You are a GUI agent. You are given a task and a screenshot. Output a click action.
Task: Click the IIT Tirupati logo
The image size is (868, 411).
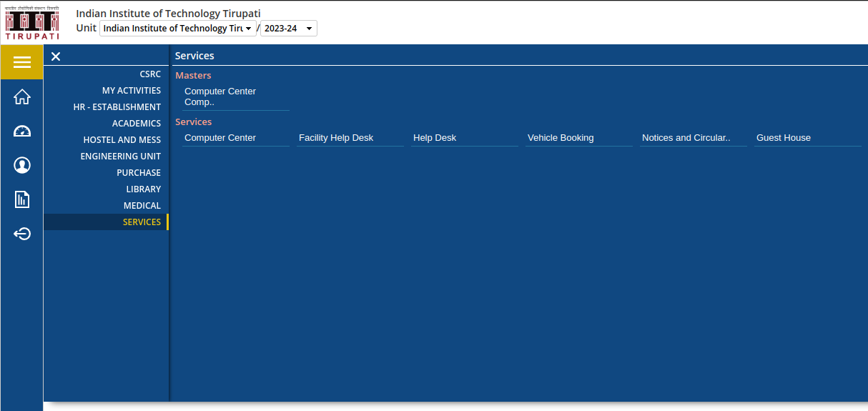pos(32,22)
